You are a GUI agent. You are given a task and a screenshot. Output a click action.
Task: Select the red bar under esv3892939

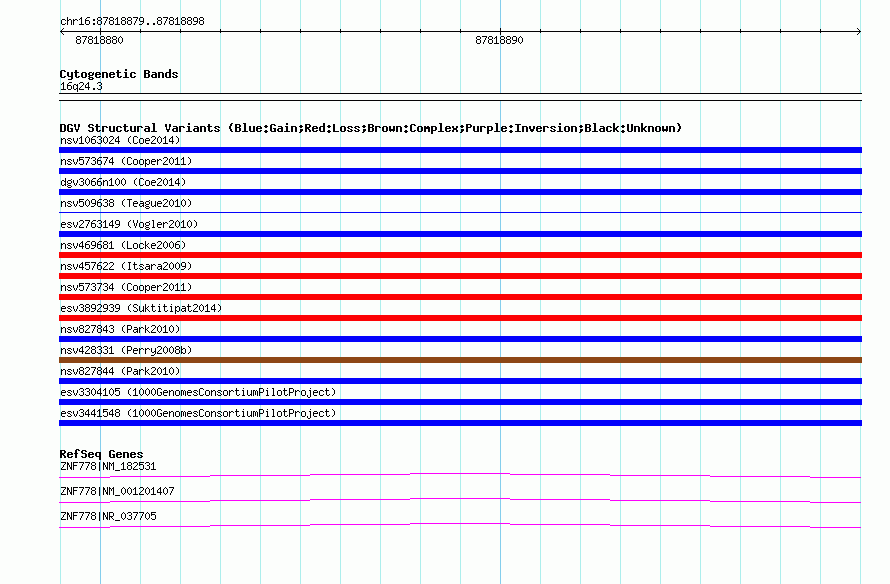tap(460, 318)
